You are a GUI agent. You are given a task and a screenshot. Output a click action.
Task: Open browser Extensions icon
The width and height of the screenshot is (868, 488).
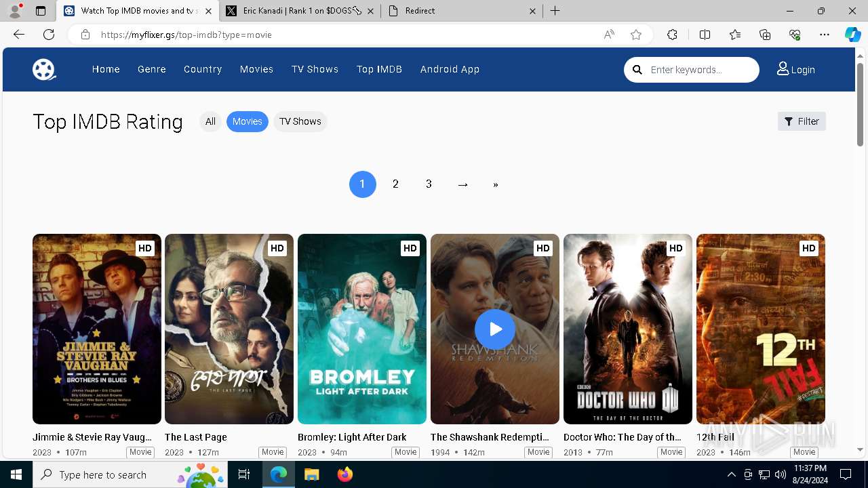coord(672,35)
